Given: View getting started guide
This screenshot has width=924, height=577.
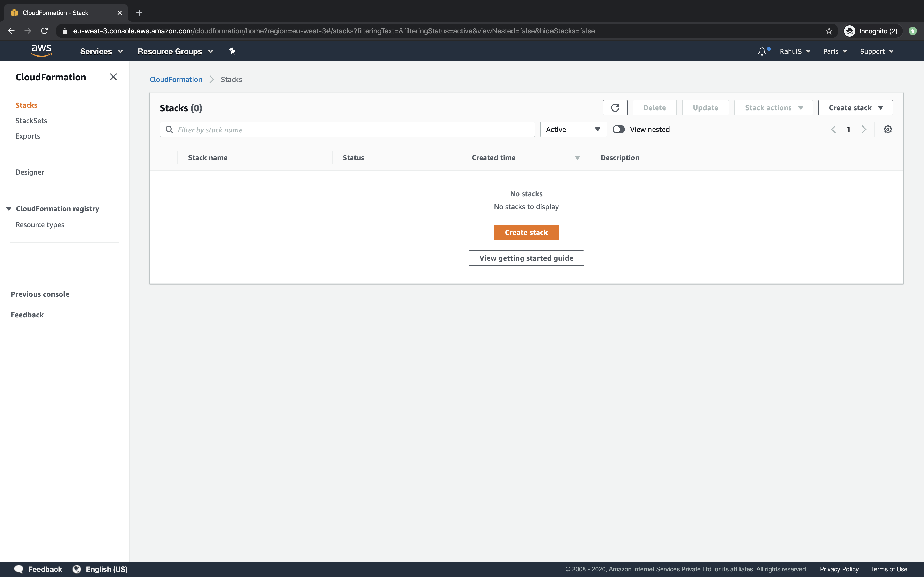Looking at the screenshot, I should [x=526, y=258].
